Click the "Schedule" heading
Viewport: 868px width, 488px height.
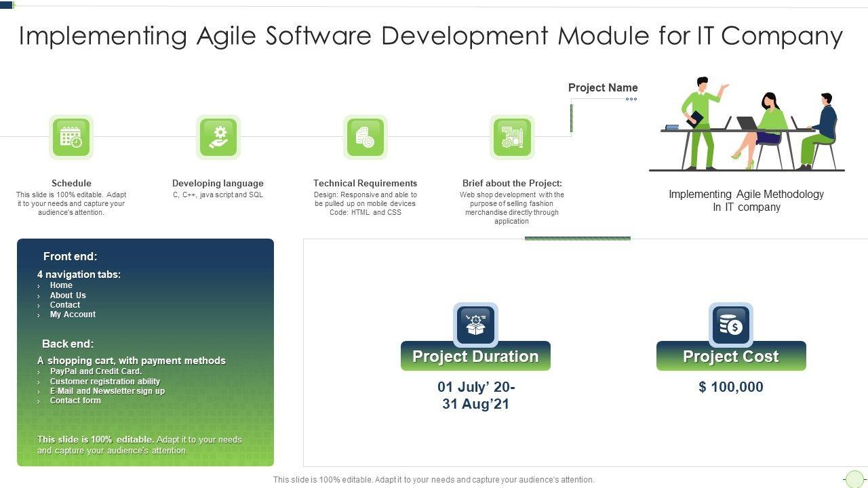(x=71, y=183)
